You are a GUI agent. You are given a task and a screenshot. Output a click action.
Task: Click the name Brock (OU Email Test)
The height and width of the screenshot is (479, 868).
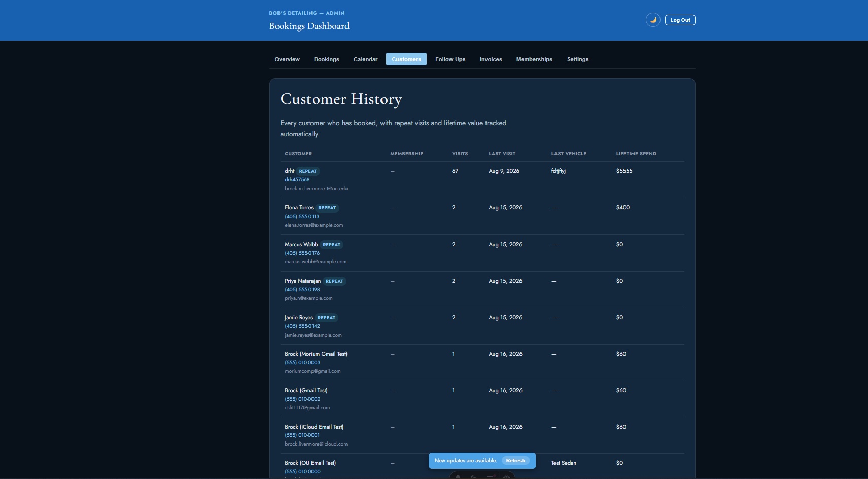point(310,463)
